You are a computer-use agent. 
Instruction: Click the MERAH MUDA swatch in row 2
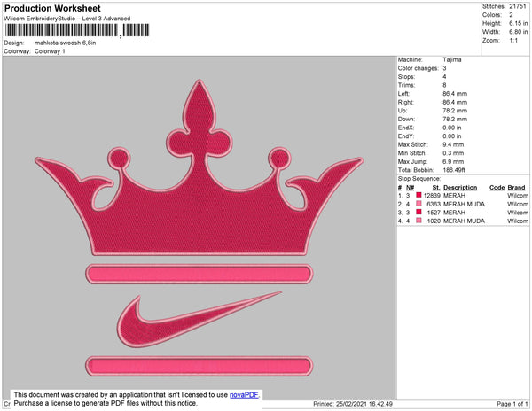coord(419,204)
